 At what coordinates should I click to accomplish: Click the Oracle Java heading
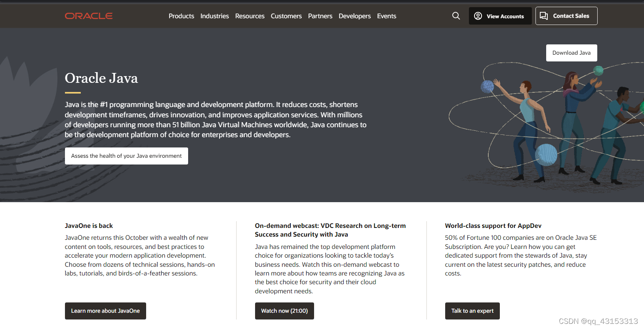click(101, 78)
